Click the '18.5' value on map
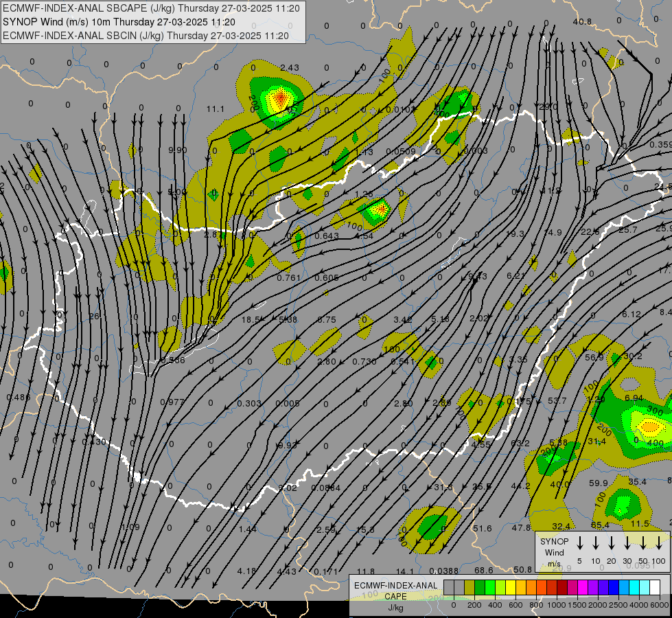This screenshot has height=618, width=672. coord(251,319)
